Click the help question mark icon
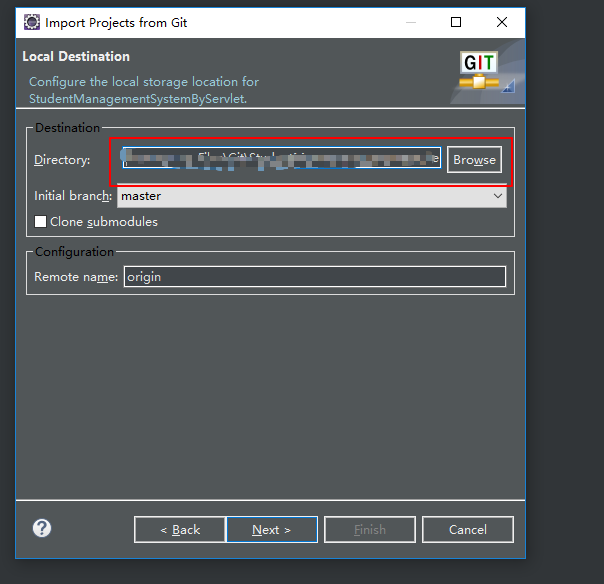The image size is (604, 584). (42, 528)
